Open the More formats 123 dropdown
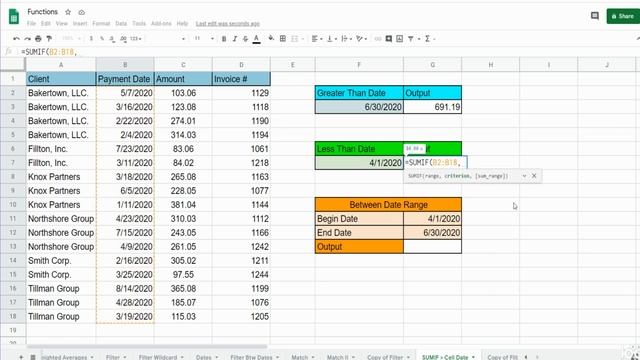This screenshot has height=360, width=640. tap(136, 39)
